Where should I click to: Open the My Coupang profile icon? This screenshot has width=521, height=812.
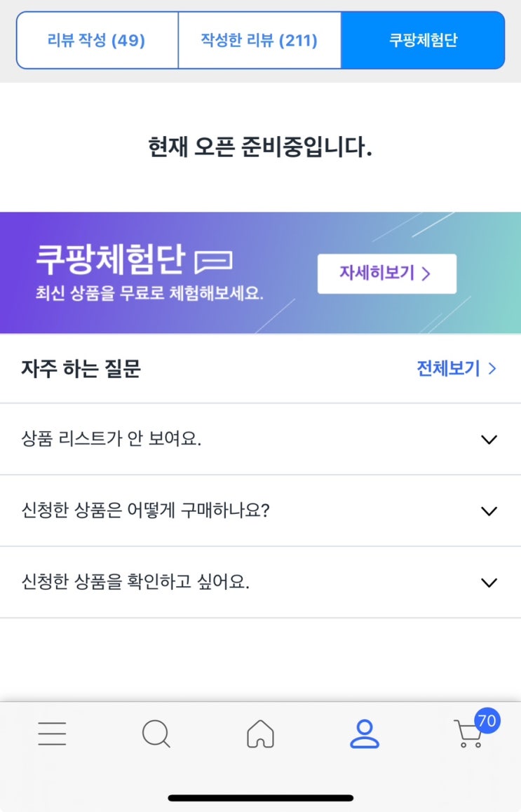point(365,733)
